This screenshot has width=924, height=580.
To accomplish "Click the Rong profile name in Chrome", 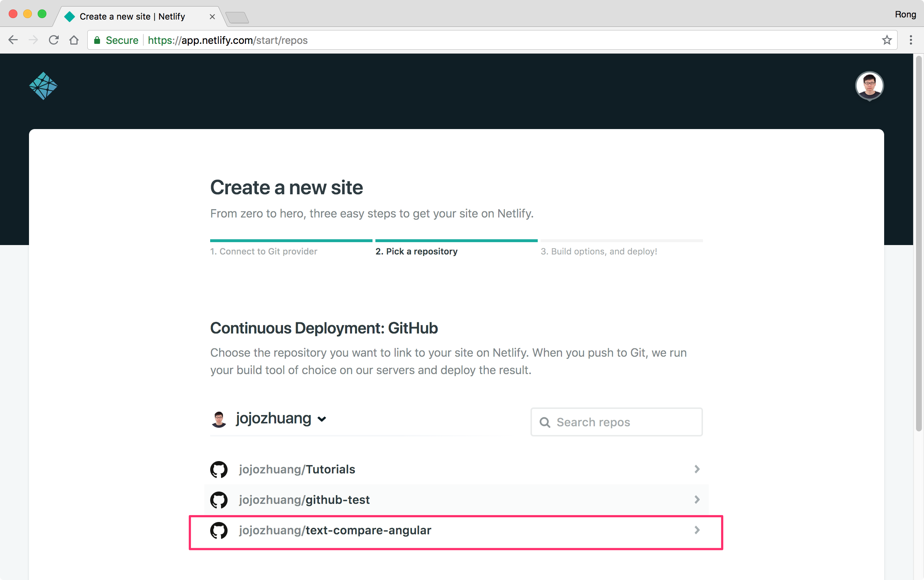I will pyautogui.click(x=905, y=14).
